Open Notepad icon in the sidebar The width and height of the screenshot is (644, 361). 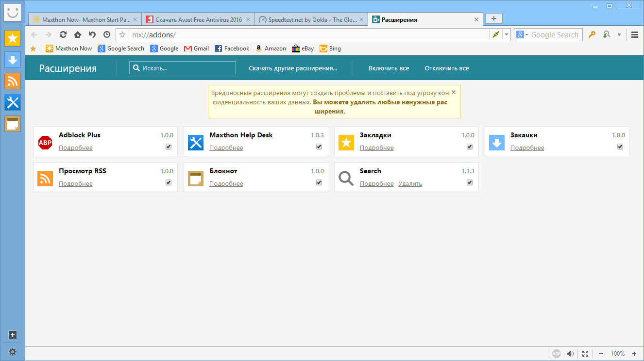(13, 124)
